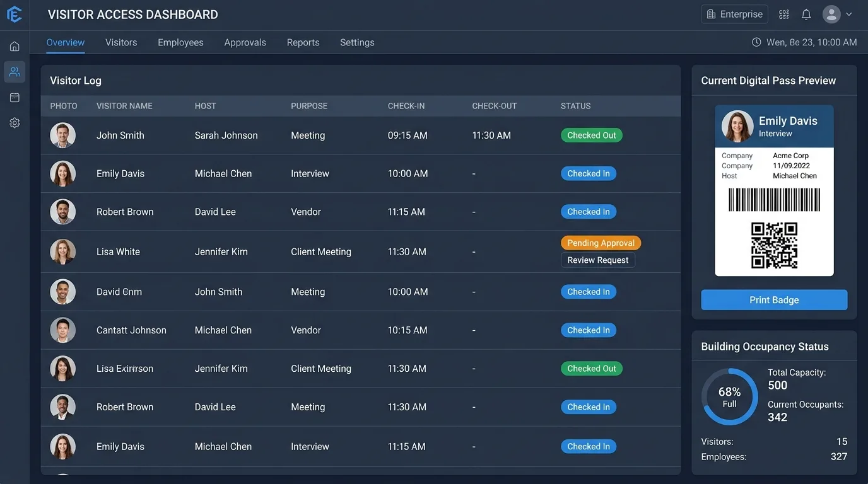Click Review Request for Lisa White
The width and height of the screenshot is (868, 484).
pyautogui.click(x=598, y=260)
